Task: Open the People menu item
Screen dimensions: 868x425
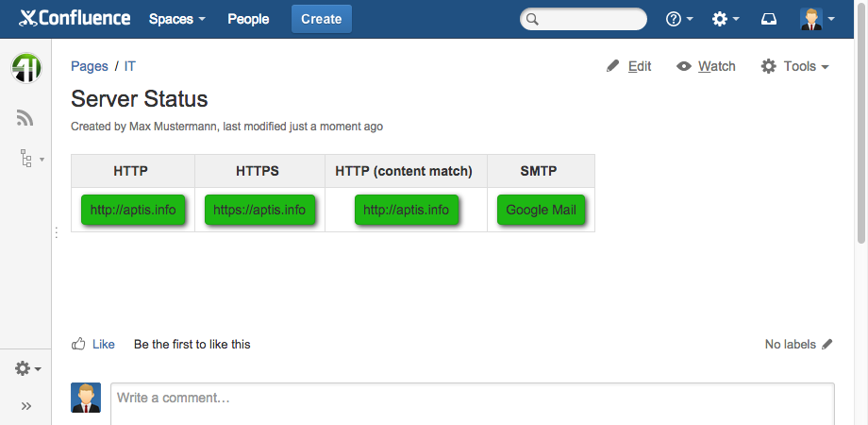Action: point(248,19)
